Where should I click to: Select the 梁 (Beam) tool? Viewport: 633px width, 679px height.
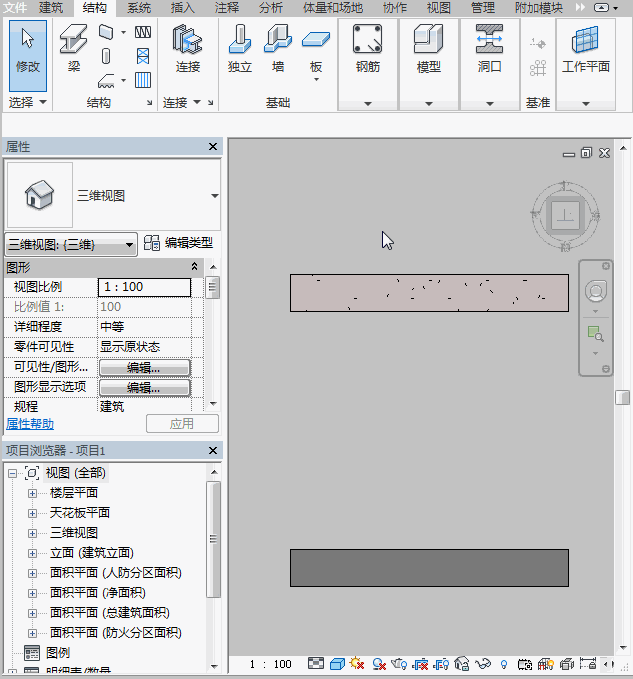point(74,48)
